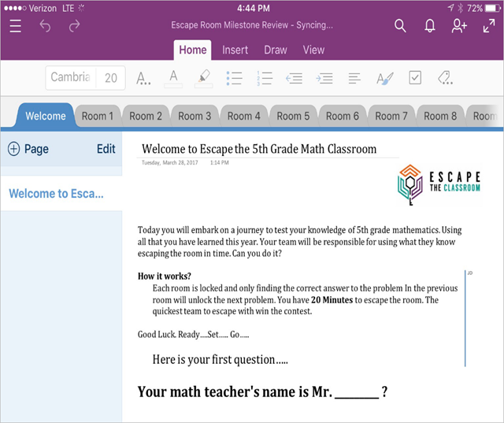Add a new page with + Page
This screenshot has height=423, width=504.
(x=28, y=149)
